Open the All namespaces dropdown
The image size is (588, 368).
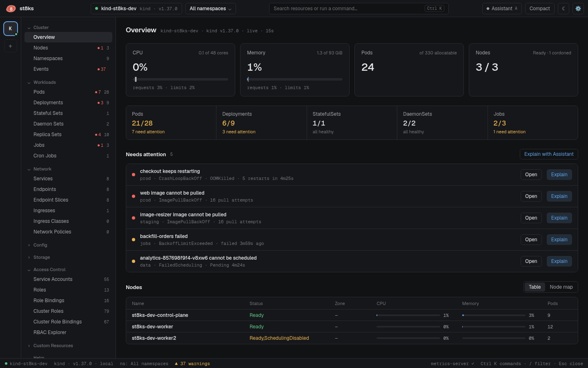(x=211, y=9)
